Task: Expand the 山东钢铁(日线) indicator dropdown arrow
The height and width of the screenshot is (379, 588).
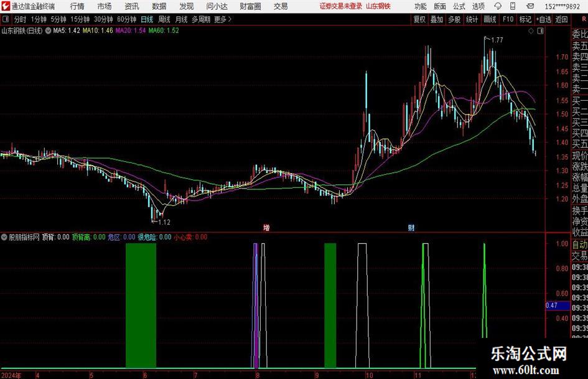Action: (x=48, y=30)
